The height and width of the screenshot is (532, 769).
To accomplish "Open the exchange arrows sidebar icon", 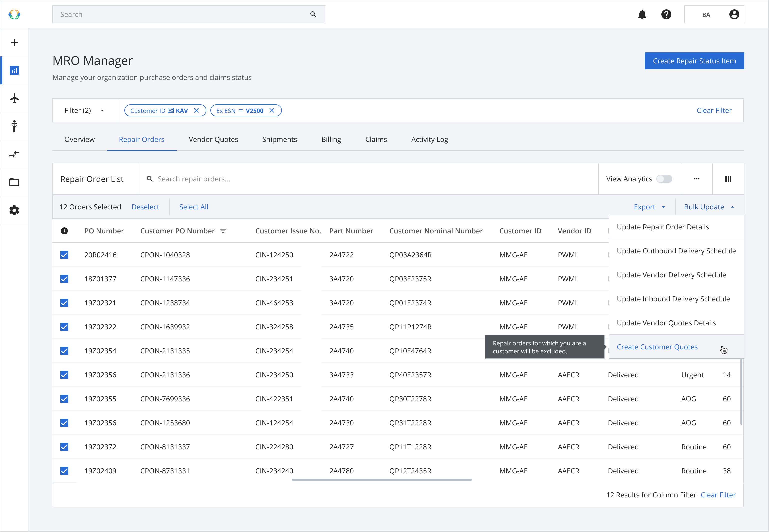I will tap(14, 155).
